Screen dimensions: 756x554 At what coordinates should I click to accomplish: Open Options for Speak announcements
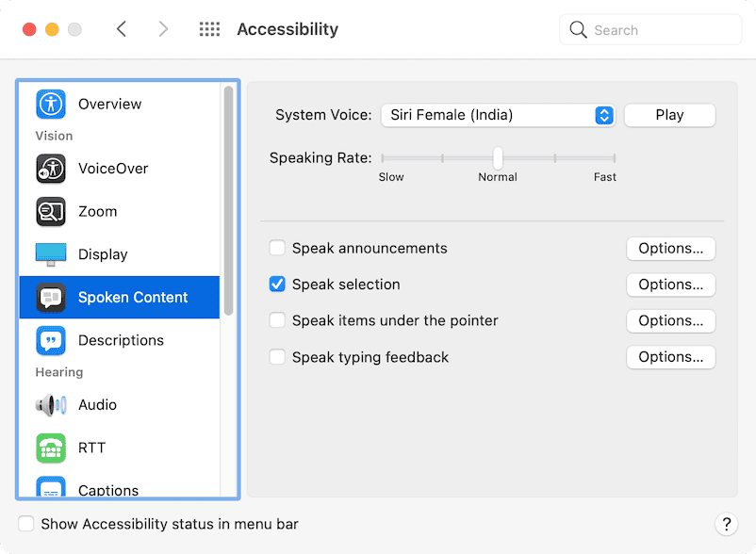pyautogui.click(x=670, y=249)
